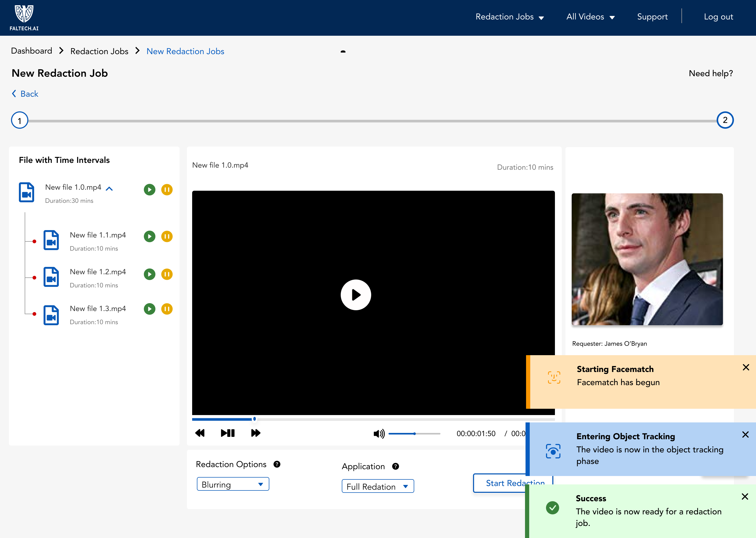Open the Blurring dropdown

(x=233, y=484)
